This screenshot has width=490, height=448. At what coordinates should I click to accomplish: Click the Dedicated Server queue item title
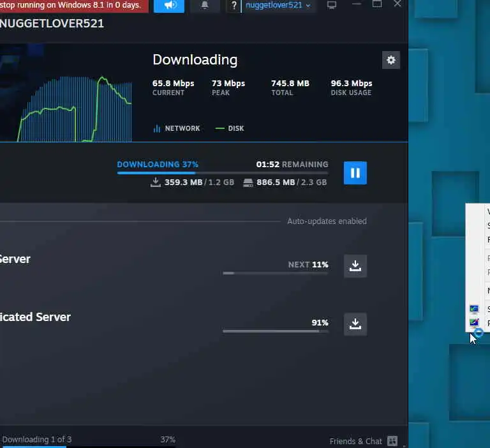click(35, 317)
